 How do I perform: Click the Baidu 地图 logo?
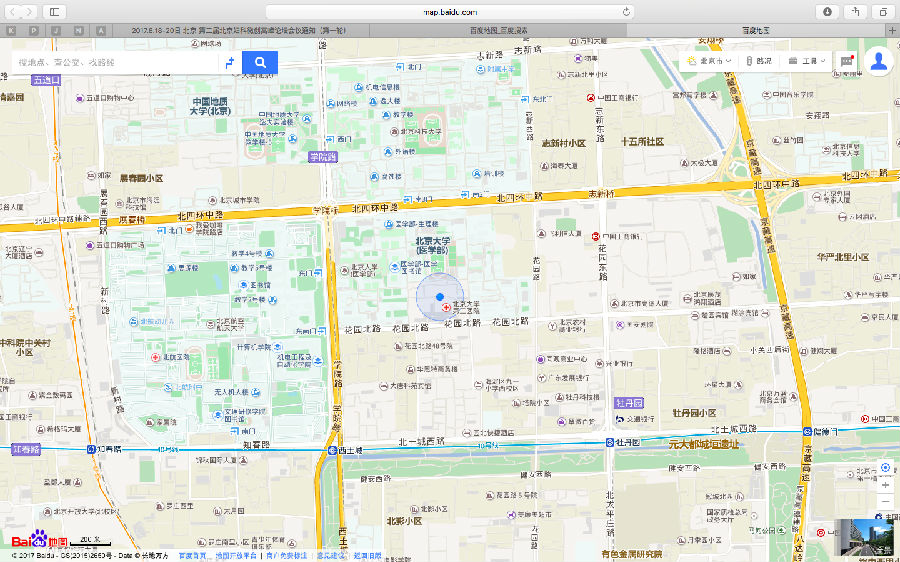click(40, 539)
